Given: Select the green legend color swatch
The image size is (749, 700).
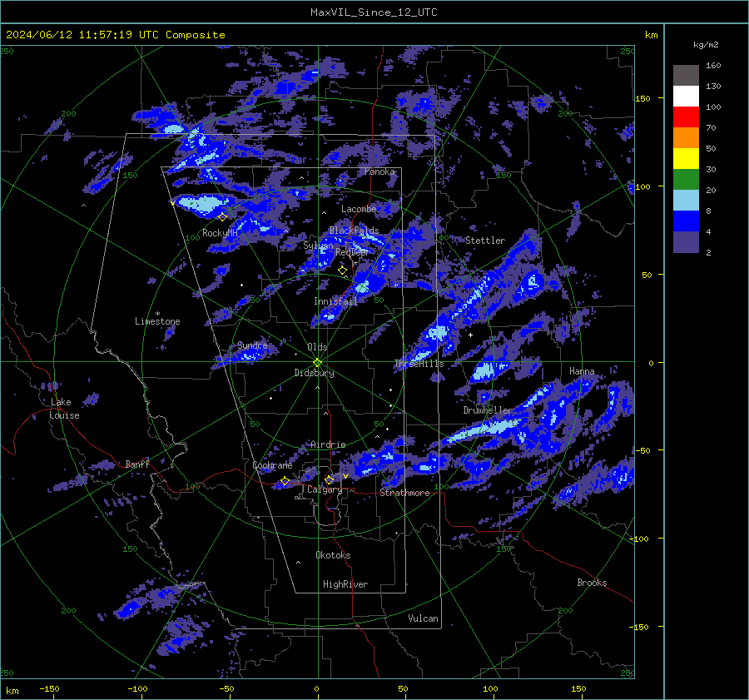Looking at the screenshot, I should click(686, 180).
